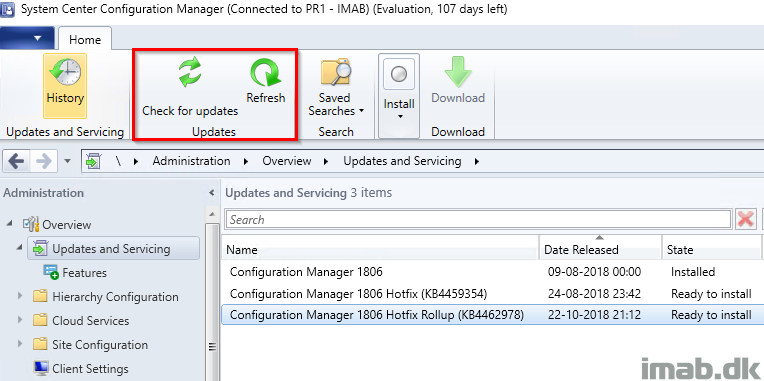Screen dimensions: 764x381
Task: Click into the Search input field
Action: 478,220
